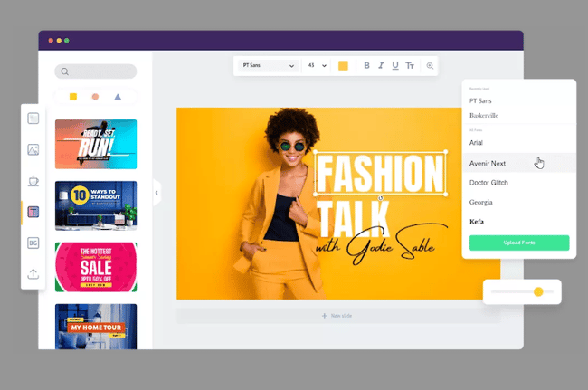
Task: Click the Upload icon in sidebar
Action: (x=33, y=274)
